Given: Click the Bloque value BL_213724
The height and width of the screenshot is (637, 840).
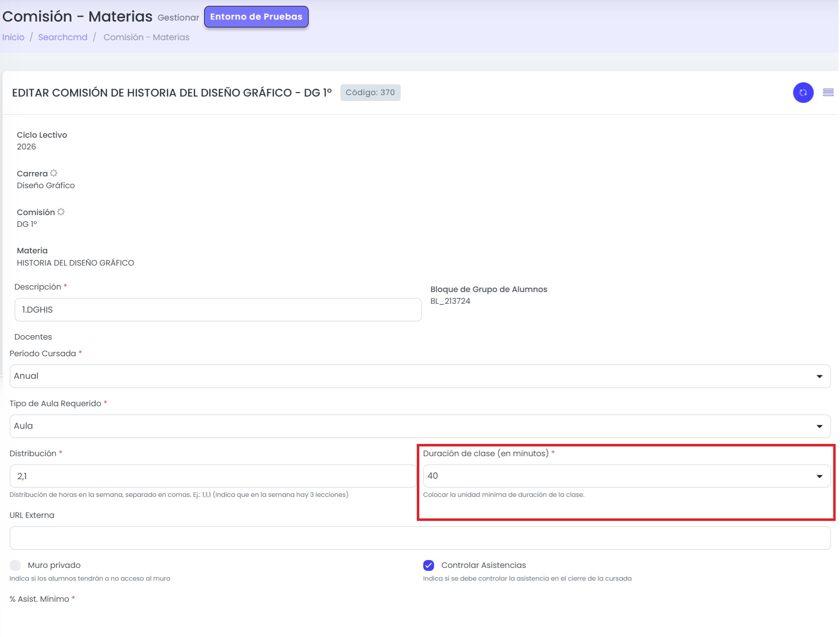Looking at the screenshot, I should [x=450, y=301].
